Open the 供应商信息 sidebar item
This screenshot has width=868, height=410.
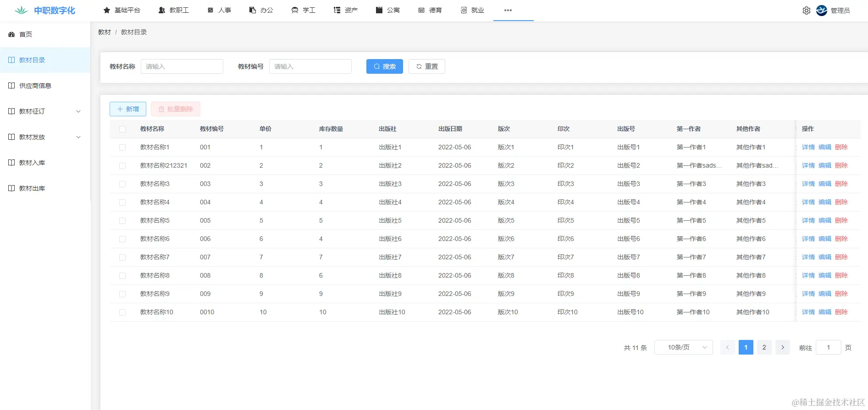coord(45,86)
